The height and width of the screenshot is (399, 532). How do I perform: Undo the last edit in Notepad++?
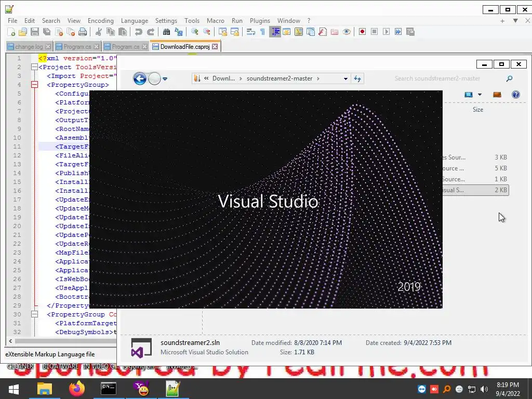[x=138, y=32]
